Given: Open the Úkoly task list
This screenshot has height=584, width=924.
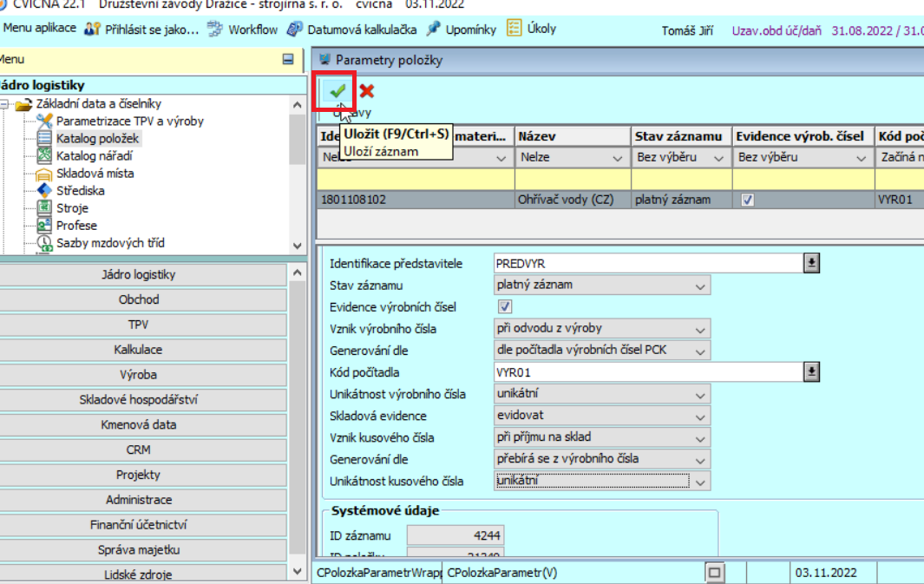Looking at the screenshot, I should [531, 29].
